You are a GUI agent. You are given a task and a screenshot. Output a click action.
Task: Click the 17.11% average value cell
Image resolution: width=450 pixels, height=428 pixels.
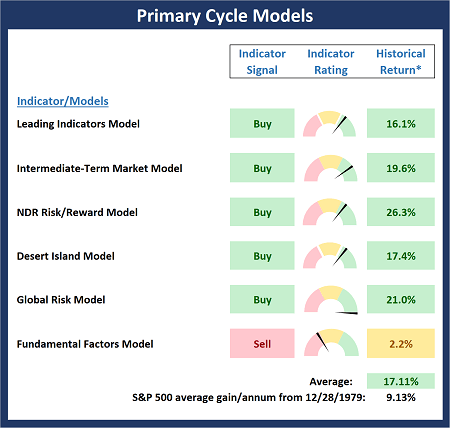(x=401, y=381)
